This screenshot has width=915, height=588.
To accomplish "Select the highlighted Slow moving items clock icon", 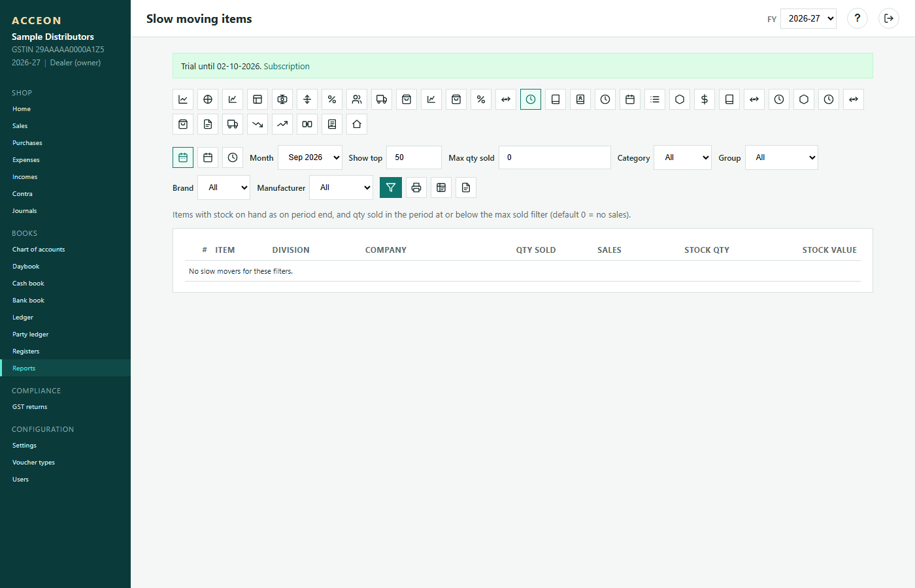I will click(531, 99).
